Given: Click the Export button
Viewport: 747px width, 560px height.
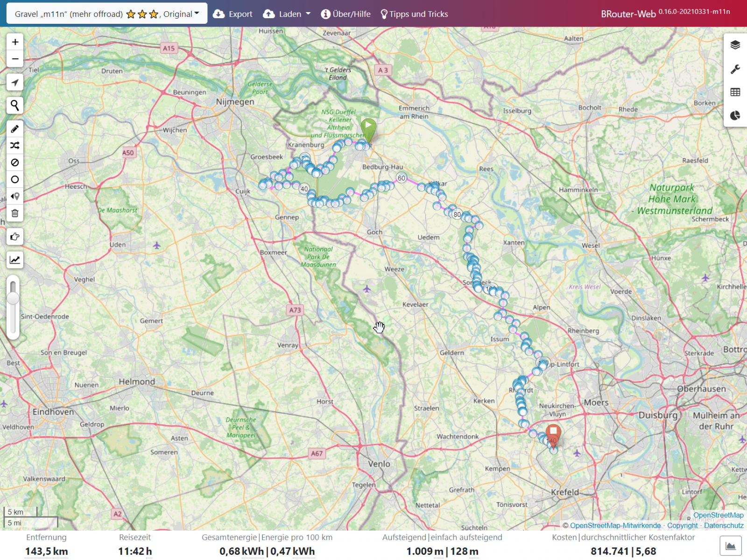Looking at the screenshot, I should (233, 14).
